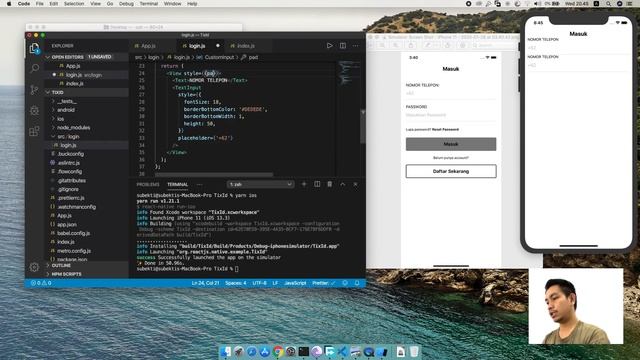Close the terminal panel
This screenshot has width=640, height=360.
[x=356, y=184]
